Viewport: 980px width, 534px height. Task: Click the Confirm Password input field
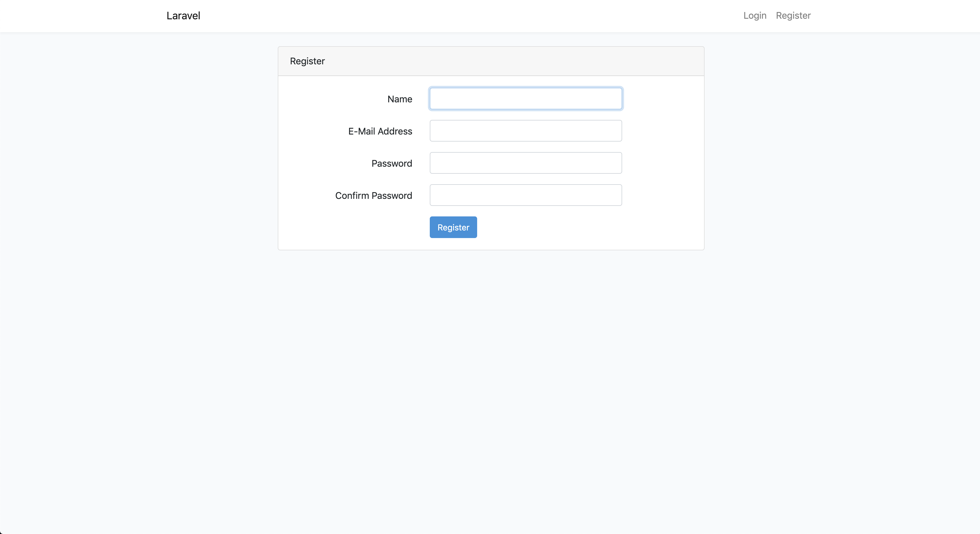[x=525, y=195]
